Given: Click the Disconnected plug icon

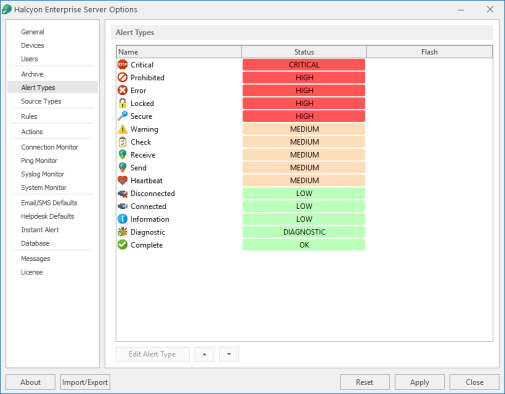Looking at the screenshot, I should pyautogui.click(x=123, y=194).
